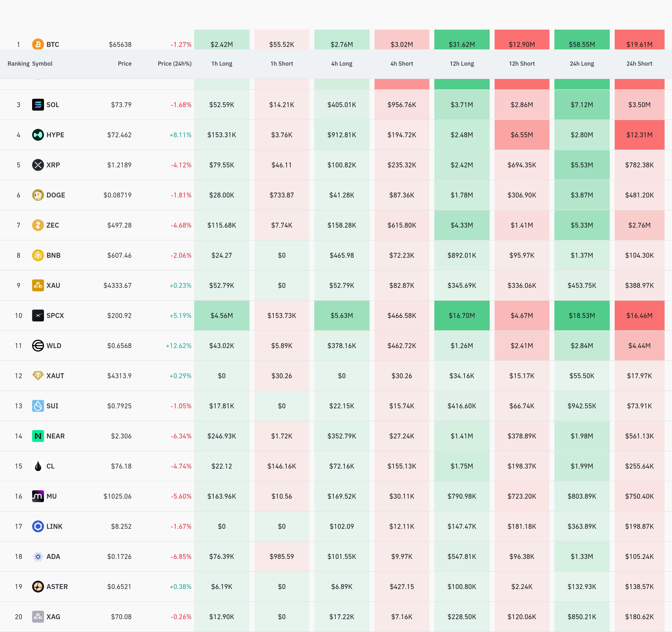Viewport: 672px width, 632px height.
Task: Open the ASTER symbol name
Action: point(57,586)
